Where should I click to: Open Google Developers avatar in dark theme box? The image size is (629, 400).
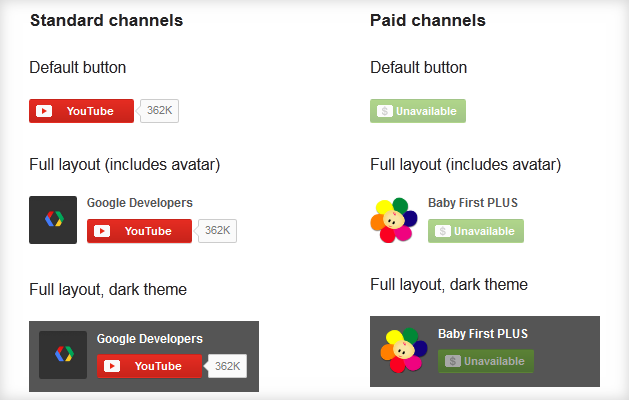pos(63,355)
